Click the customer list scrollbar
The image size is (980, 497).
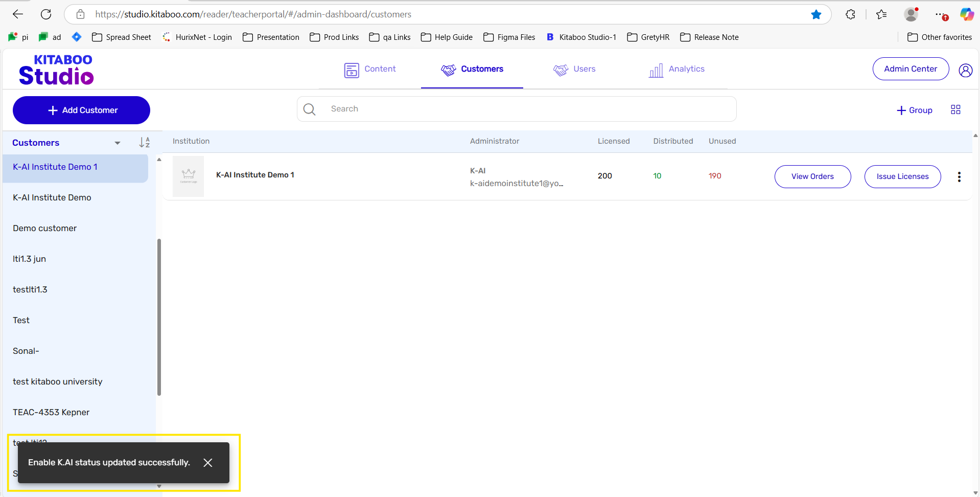[159, 317]
